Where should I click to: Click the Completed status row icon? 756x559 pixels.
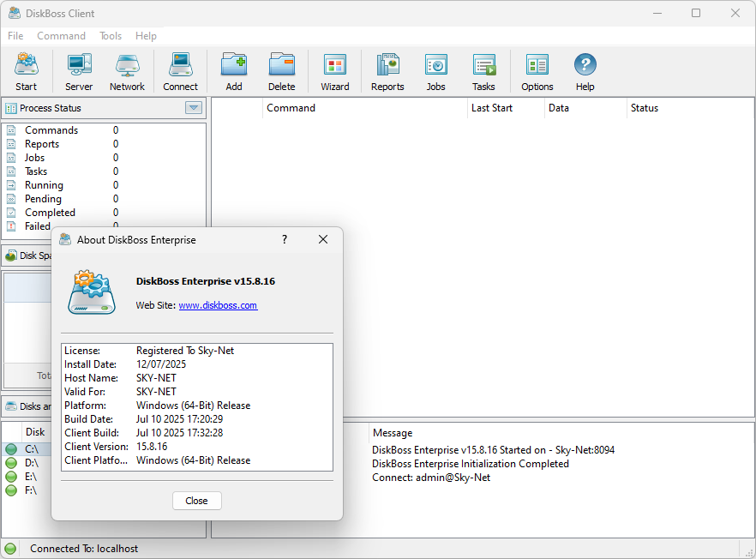click(x=11, y=213)
